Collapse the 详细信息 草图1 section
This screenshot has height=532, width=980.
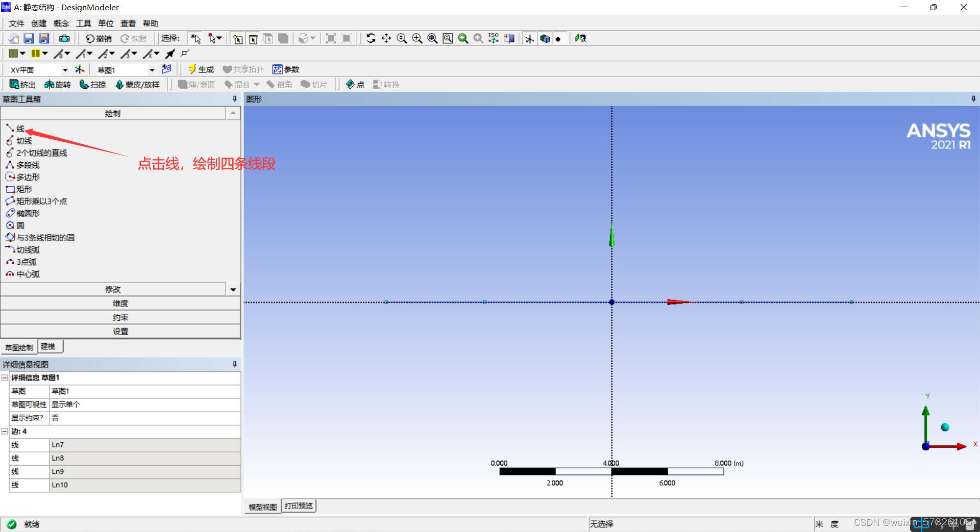tap(5, 378)
